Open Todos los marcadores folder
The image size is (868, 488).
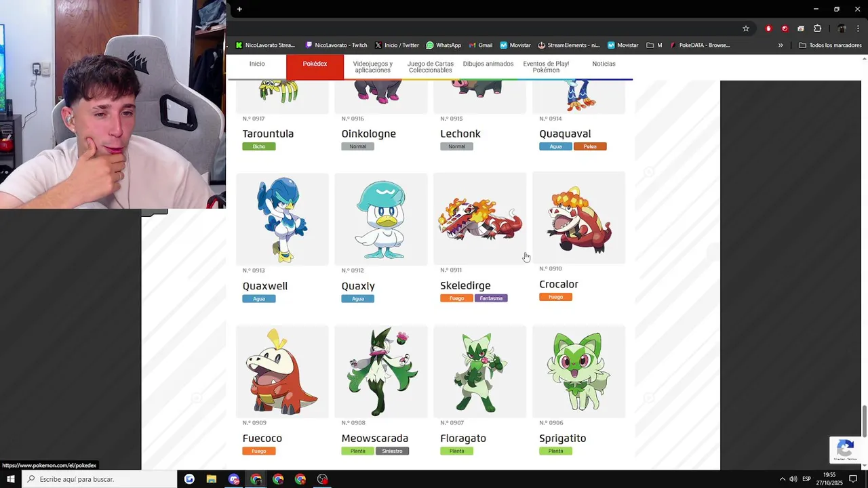(x=830, y=45)
